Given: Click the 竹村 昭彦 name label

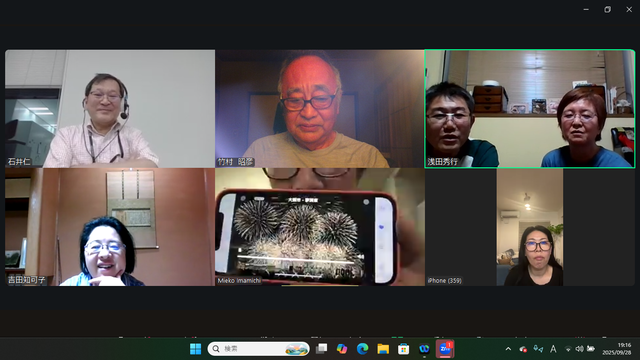Looking at the screenshot, I should pyautogui.click(x=235, y=162).
